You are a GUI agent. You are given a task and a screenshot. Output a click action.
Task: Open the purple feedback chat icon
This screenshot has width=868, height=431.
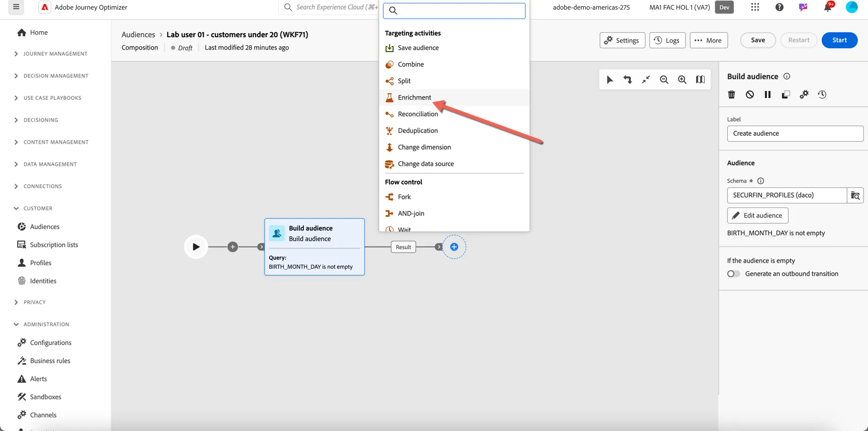coord(803,7)
